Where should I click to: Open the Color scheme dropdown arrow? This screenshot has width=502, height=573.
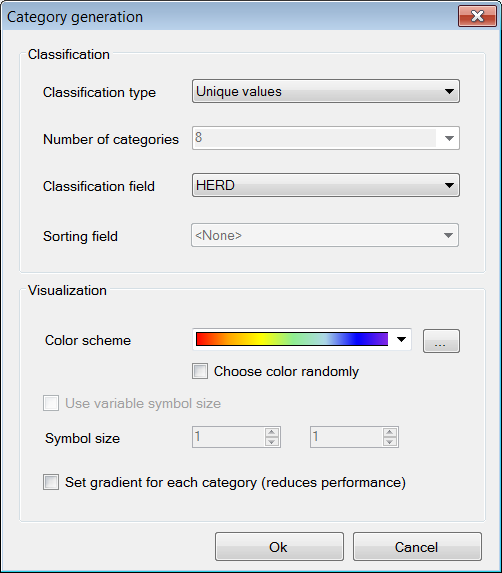tap(401, 339)
